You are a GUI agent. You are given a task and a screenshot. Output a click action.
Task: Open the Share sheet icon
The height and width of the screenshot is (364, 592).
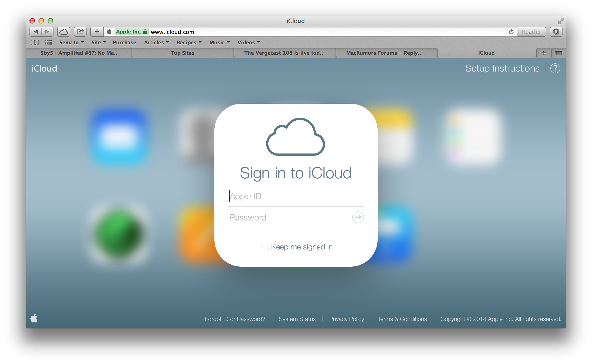80,32
